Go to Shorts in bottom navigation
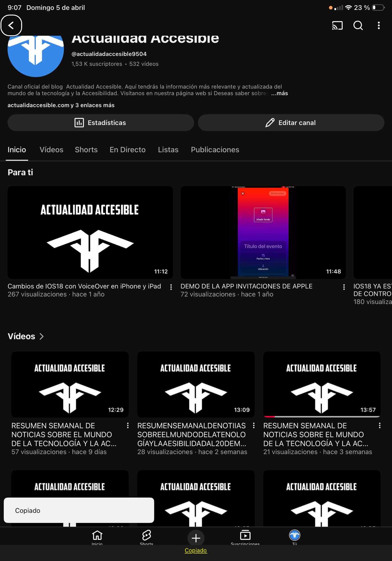 pyautogui.click(x=146, y=537)
